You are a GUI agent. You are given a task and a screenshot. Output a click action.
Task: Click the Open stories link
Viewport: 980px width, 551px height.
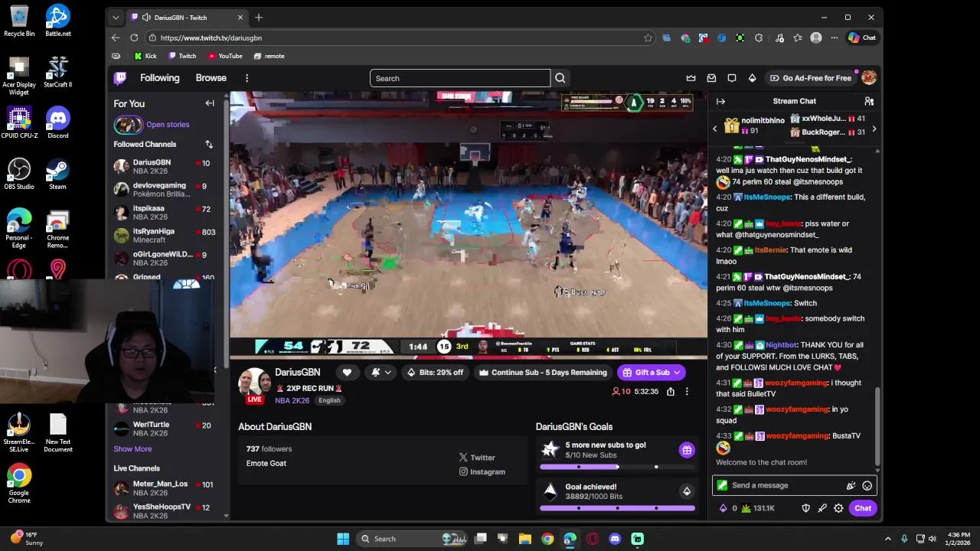(168, 125)
